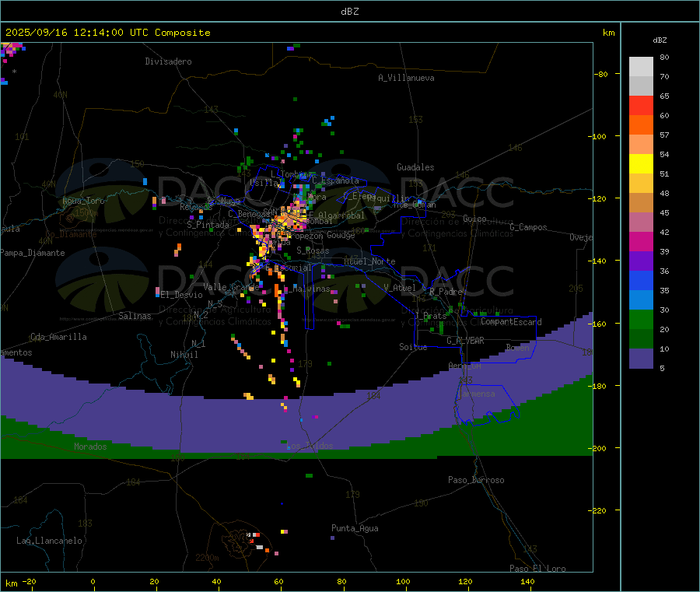Select the 'J_Prats' map label

pos(430,316)
